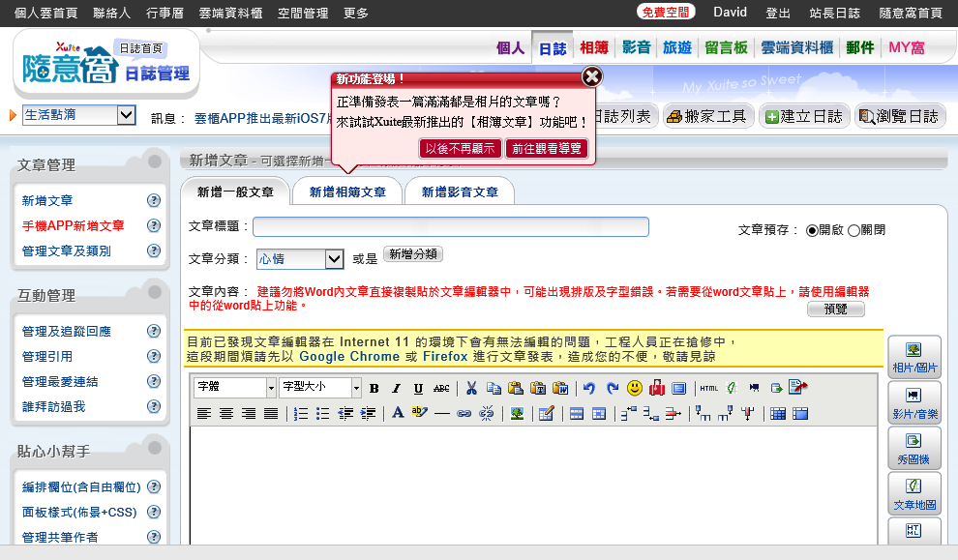The height and width of the screenshot is (560, 958).
Task: Cut selection with scissors icon
Action: pos(471,388)
